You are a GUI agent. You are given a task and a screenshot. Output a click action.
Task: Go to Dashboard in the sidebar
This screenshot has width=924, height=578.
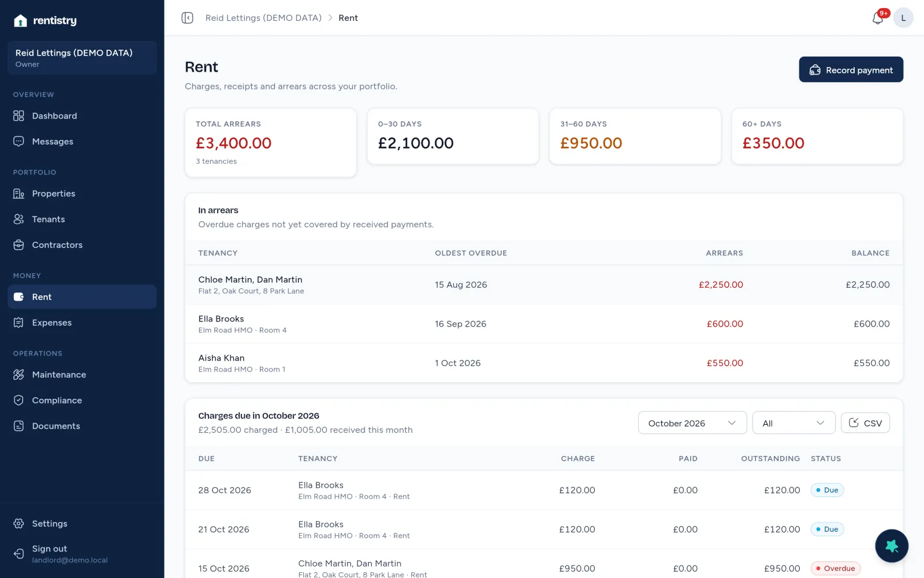[x=82, y=116]
